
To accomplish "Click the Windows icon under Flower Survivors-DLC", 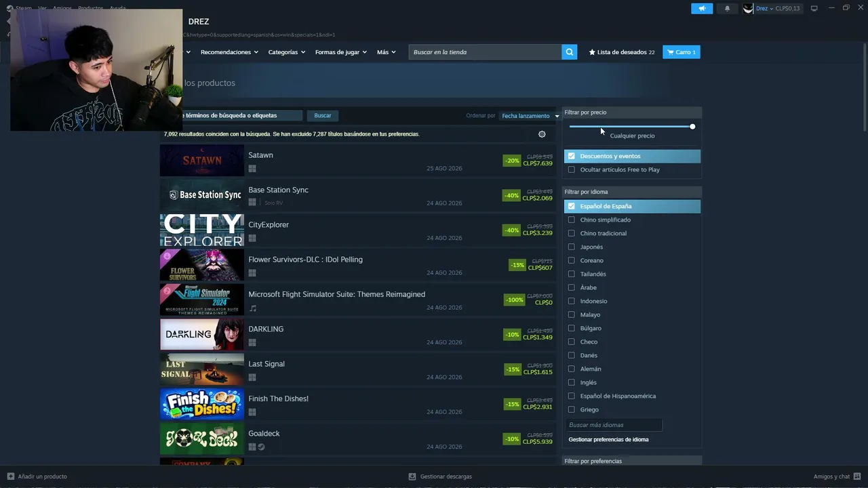I will [252, 273].
